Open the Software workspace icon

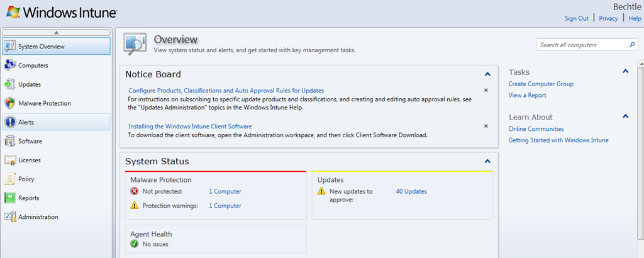click(x=10, y=141)
